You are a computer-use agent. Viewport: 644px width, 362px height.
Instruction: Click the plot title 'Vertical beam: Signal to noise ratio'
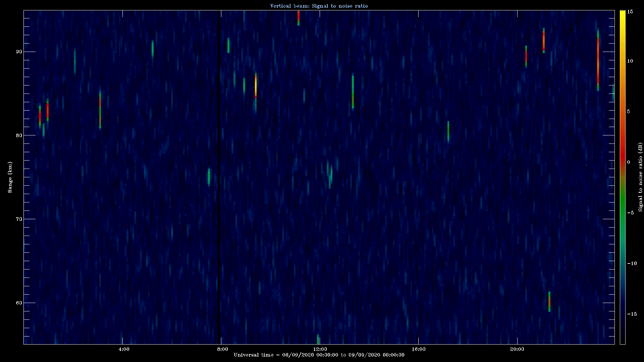coord(319,6)
